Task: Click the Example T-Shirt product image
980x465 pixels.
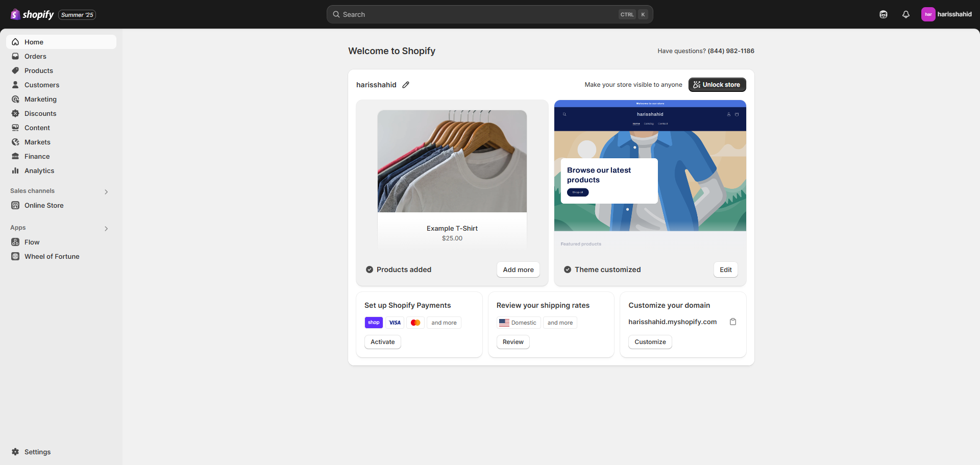Action: (452, 161)
